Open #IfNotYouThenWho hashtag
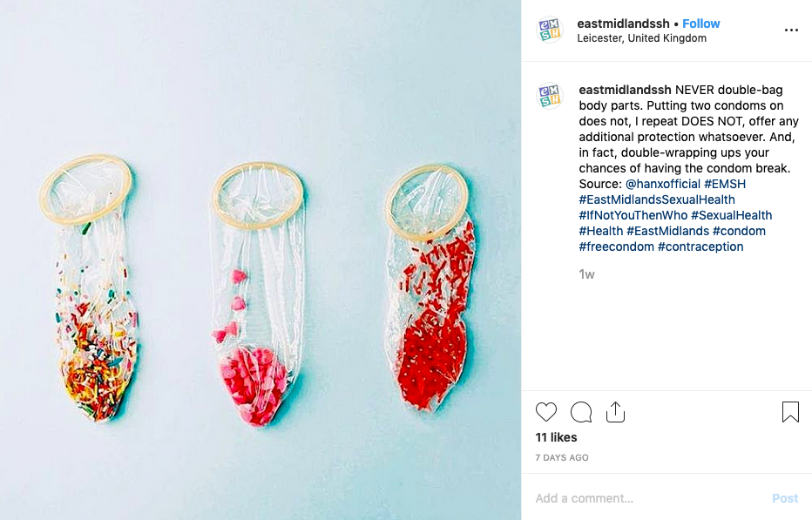The image size is (812, 520). (x=633, y=215)
